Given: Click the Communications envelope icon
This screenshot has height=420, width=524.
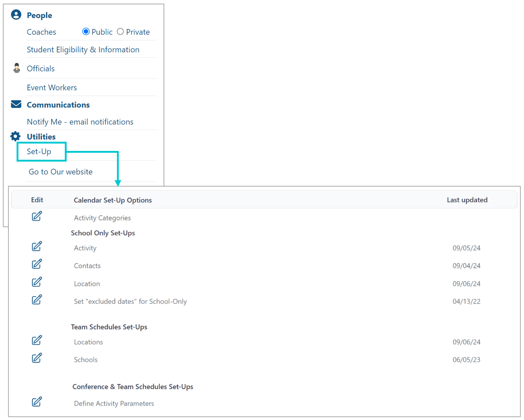Looking at the screenshot, I should (x=16, y=104).
